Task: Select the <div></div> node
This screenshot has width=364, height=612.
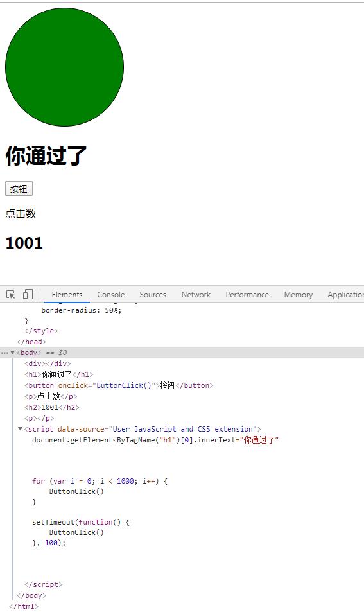Action: [48, 363]
